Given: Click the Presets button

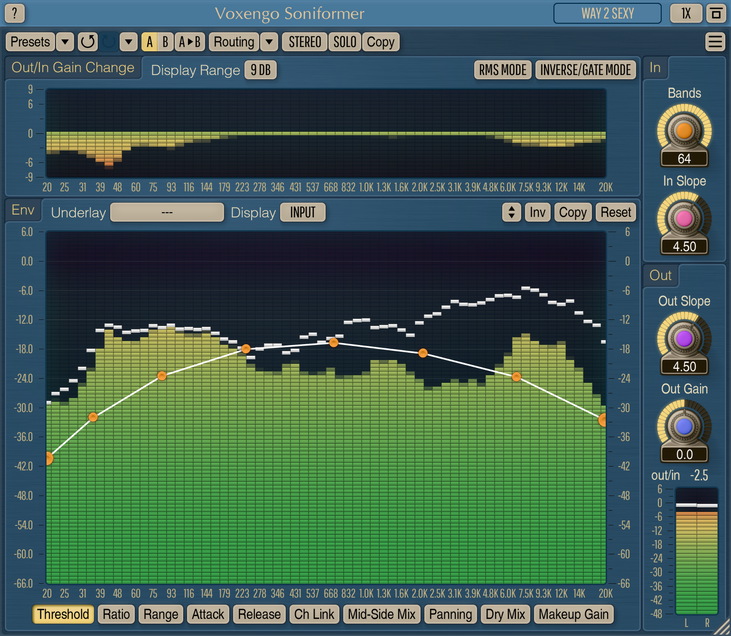Looking at the screenshot, I should (30, 42).
